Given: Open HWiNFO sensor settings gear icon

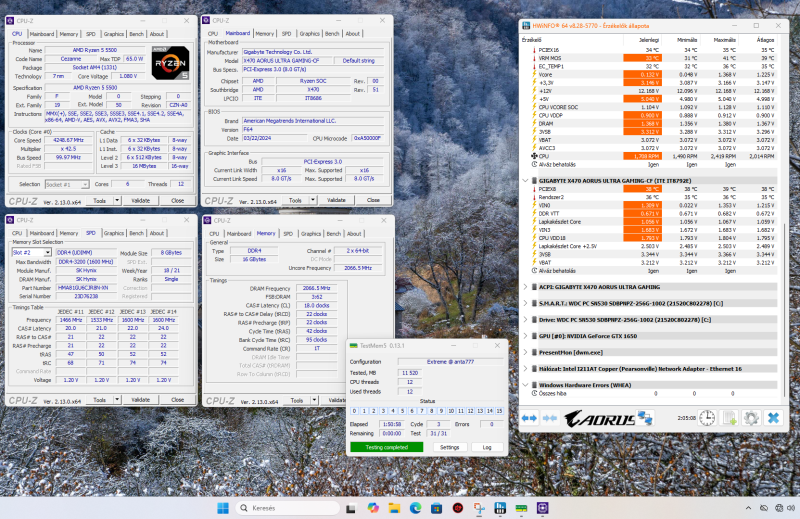Looking at the screenshot, I should tap(751, 418).
